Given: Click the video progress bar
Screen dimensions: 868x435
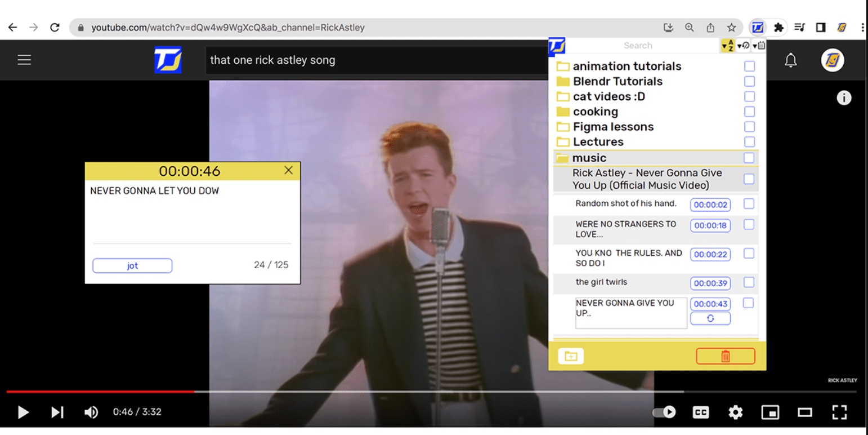Looking at the screenshot, I should click(432, 391).
